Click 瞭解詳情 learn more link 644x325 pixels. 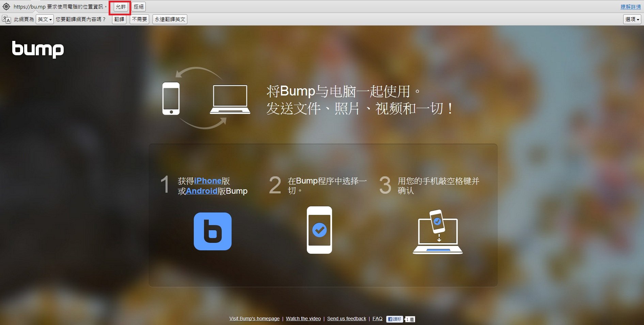[630, 7]
